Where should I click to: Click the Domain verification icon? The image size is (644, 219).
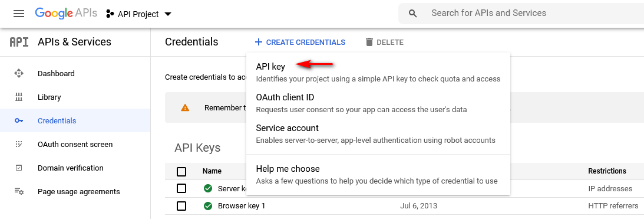[19, 168]
